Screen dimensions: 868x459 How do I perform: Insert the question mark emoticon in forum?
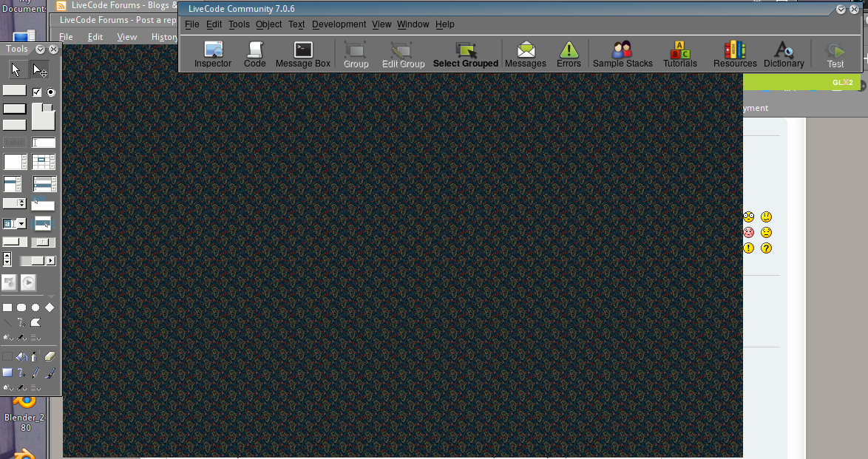pyautogui.click(x=766, y=248)
